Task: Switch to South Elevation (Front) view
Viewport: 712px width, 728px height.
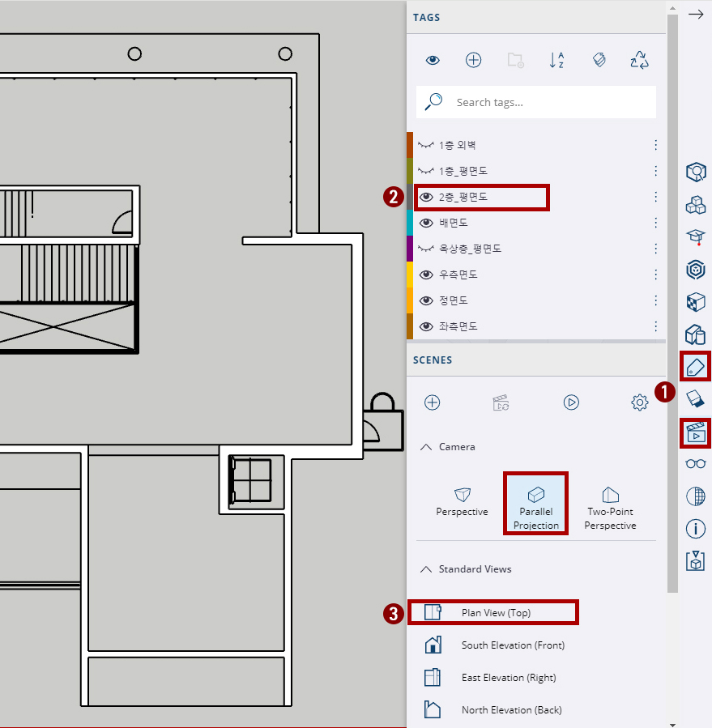Action: pyautogui.click(x=494, y=645)
